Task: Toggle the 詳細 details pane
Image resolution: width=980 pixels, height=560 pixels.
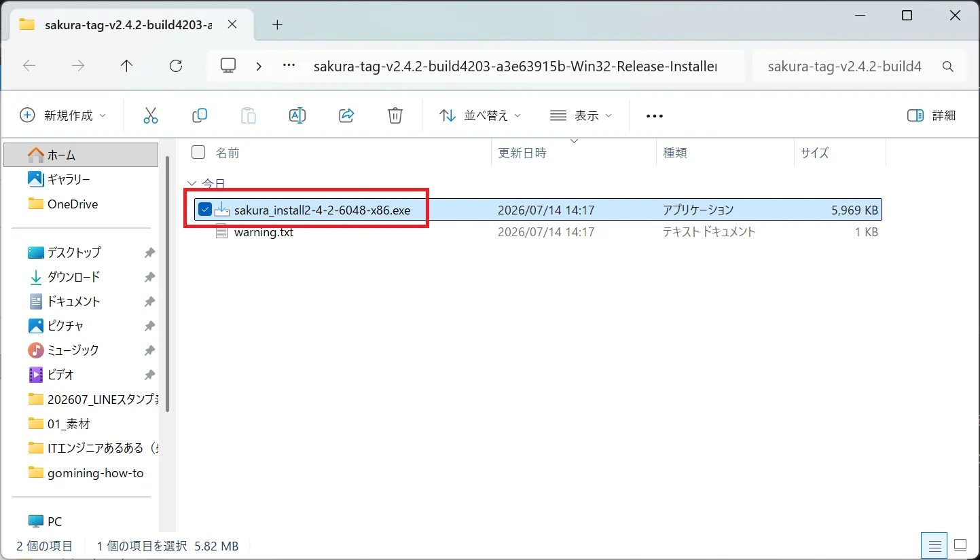Action: (932, 115)
